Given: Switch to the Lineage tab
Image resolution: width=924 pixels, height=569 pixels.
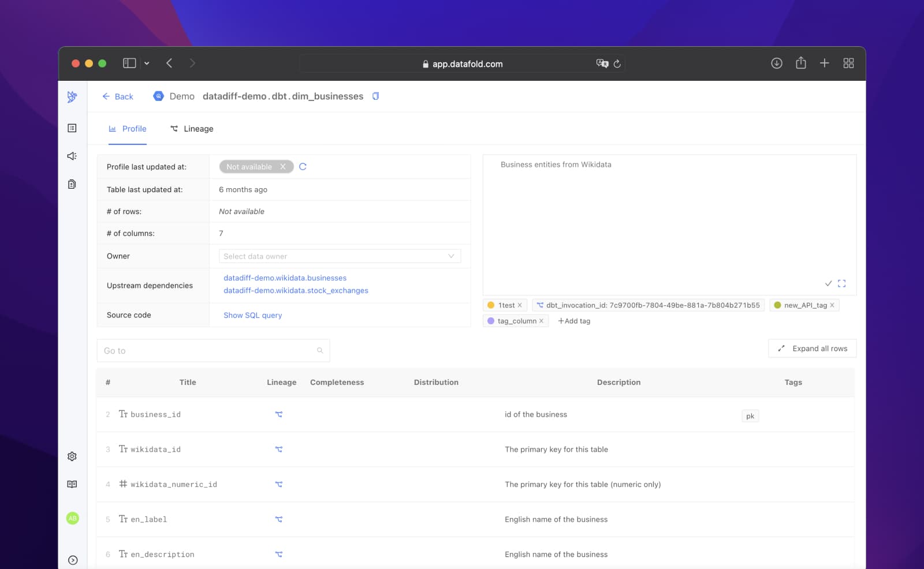Looking at the screenshot, I should point(192,129).
